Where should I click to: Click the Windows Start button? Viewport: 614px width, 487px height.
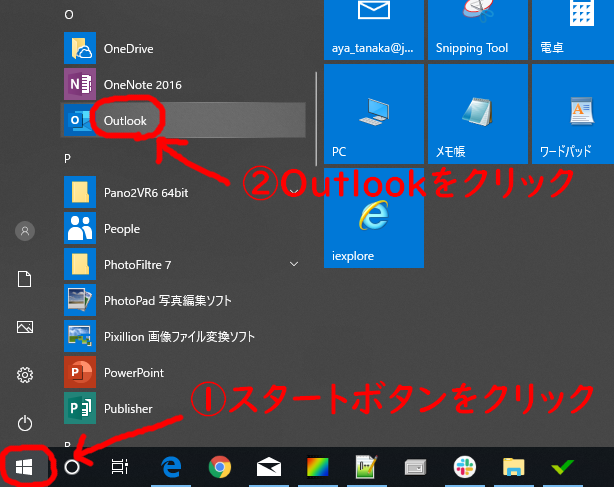pyautogui.click(x=24, y=467)
